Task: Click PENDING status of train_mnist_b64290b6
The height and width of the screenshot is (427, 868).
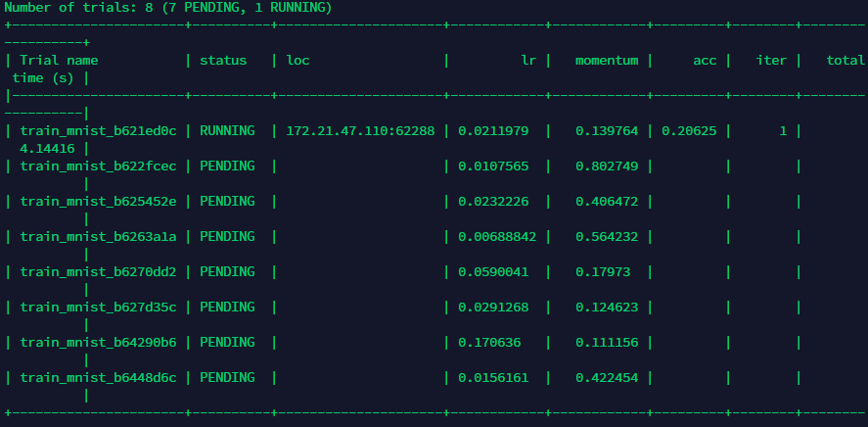Action: [x=227, y=343]
